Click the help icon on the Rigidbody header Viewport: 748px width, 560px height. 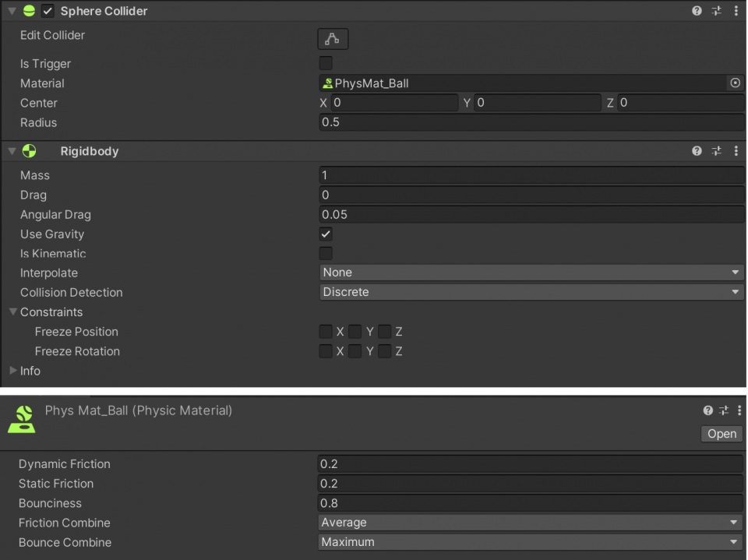[x=696, y=150]
